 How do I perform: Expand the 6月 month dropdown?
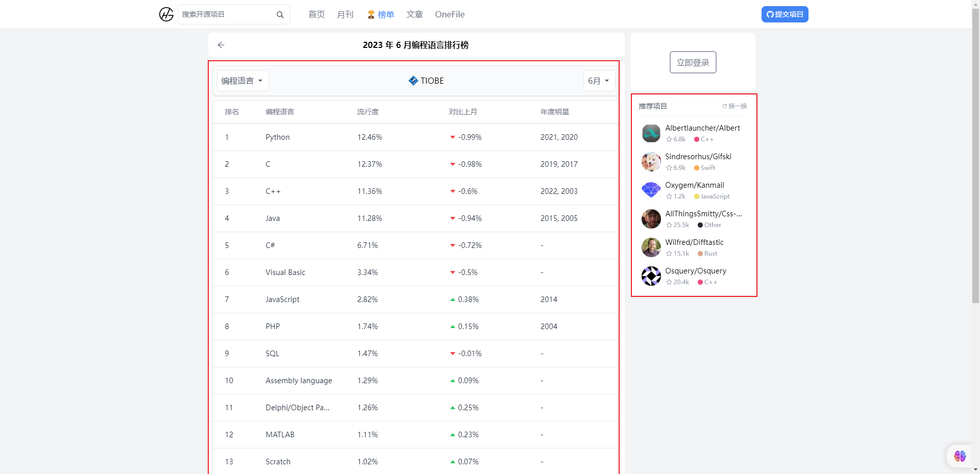(599, 81)
